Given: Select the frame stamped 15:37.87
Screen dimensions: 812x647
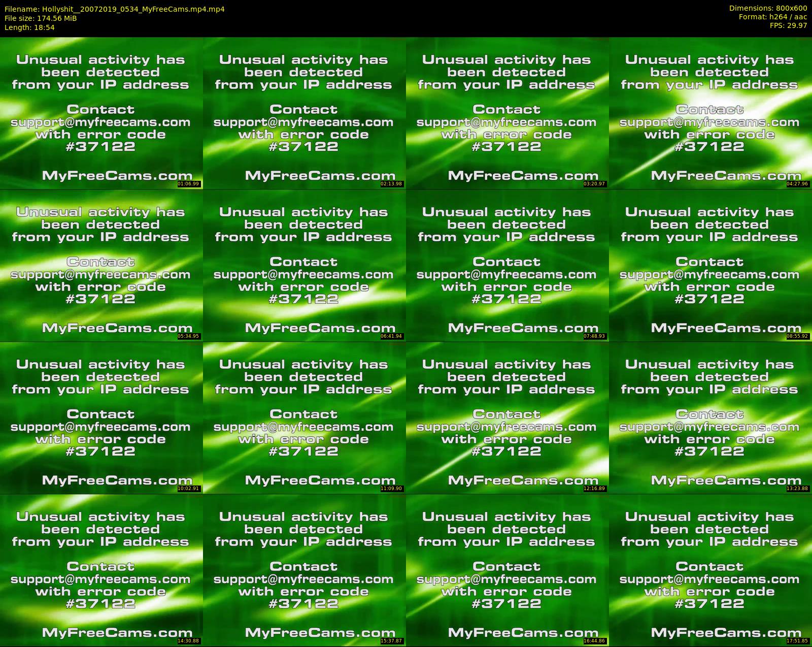Looking at the screenshot, I should click(x=304, y=570).
